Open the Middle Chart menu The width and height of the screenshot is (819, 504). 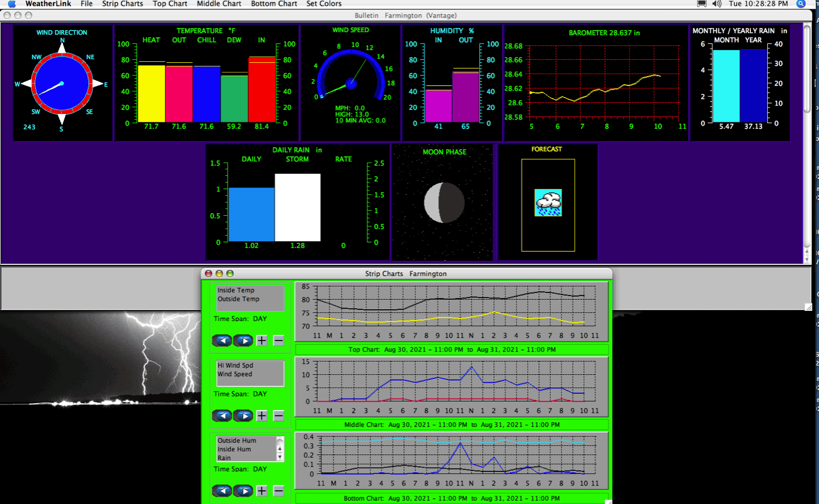pyautogui.click(x=219, y=4)
